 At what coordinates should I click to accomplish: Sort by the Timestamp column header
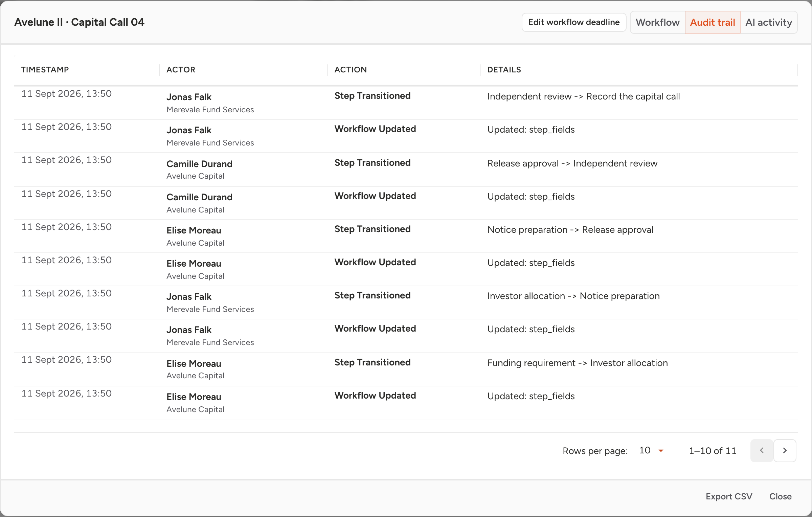tap(45, 70)
